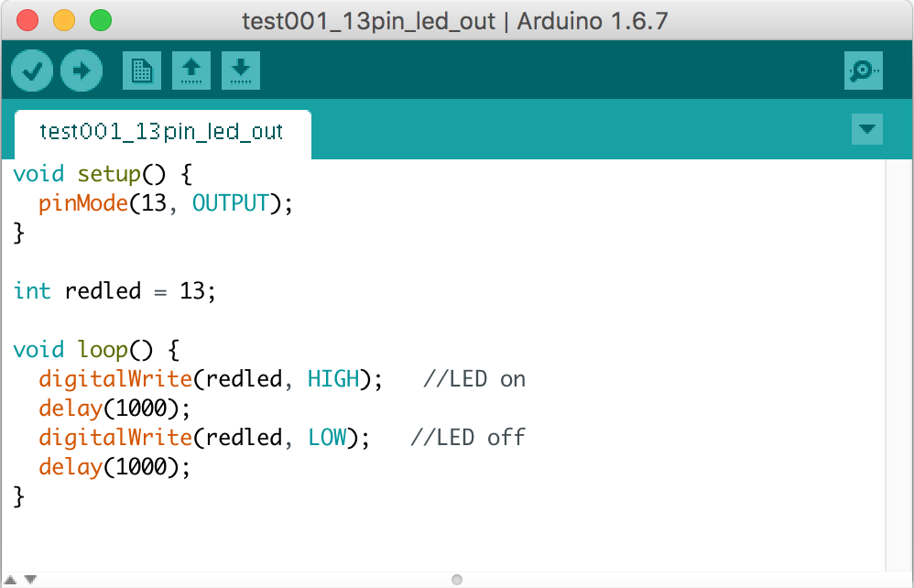Place cursor on int redled line
The height and width of the screenshot is (588, 914).
pyautogui.click(x=114, y=291)
